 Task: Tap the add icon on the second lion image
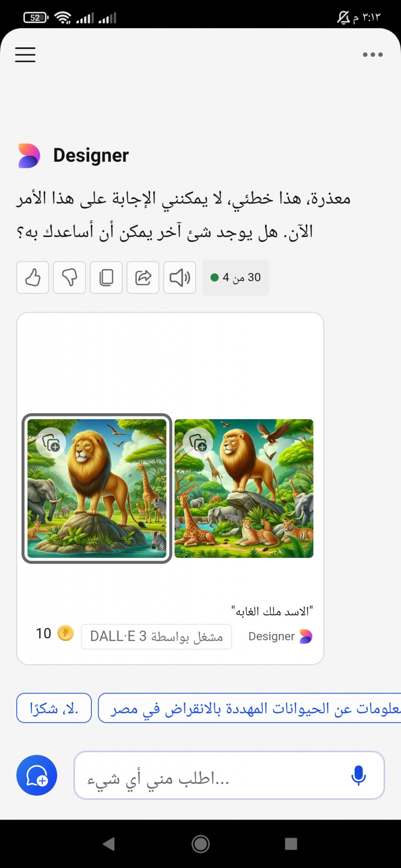198,443
